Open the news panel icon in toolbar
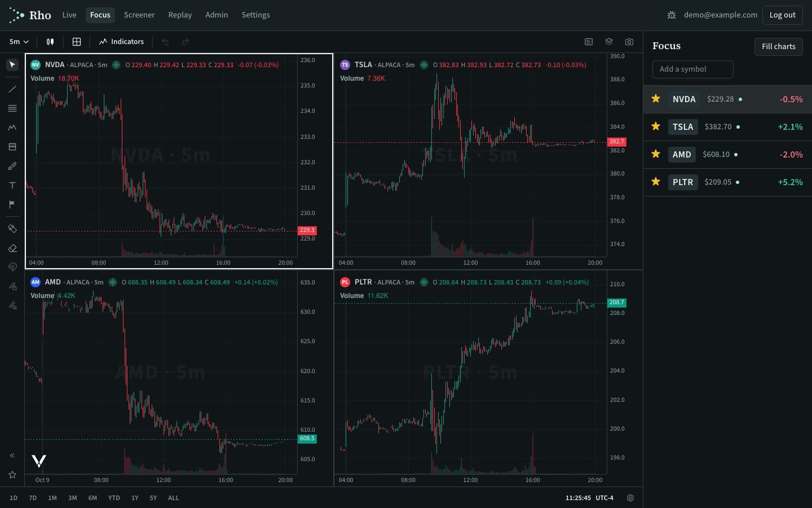This screenshot has height=508, width=812. pyautogui.click(x=589, y=42)
